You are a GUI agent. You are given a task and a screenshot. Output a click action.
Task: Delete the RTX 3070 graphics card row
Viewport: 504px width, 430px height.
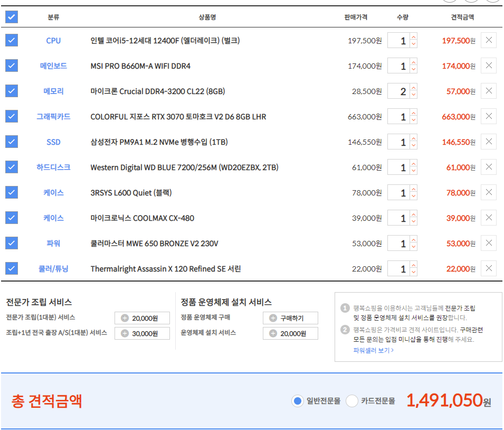pyautogui.click(x=488, y=117)
